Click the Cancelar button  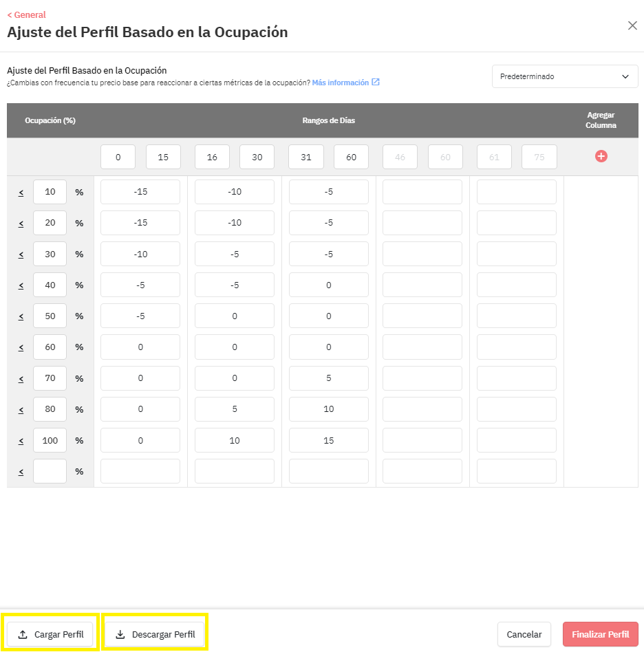[524, 635]
